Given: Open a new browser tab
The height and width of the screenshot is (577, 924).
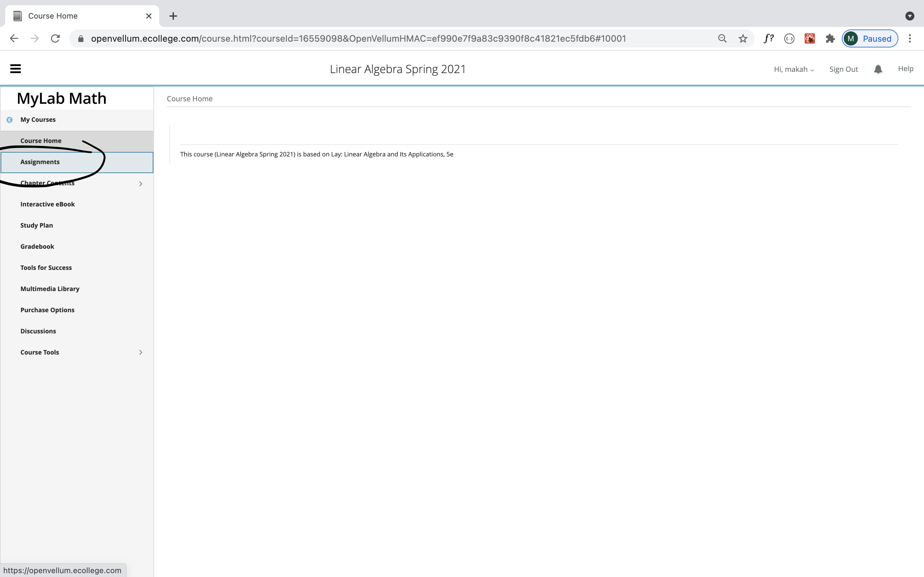Looking at the screenshot, I should (173, 16).
